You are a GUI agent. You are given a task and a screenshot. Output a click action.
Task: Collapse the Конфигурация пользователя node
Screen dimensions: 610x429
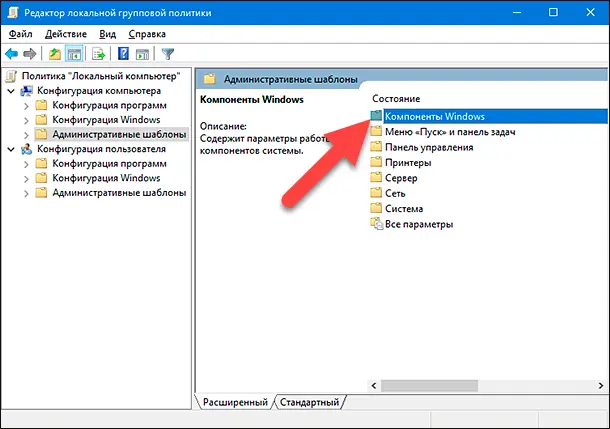coord(9,149)
